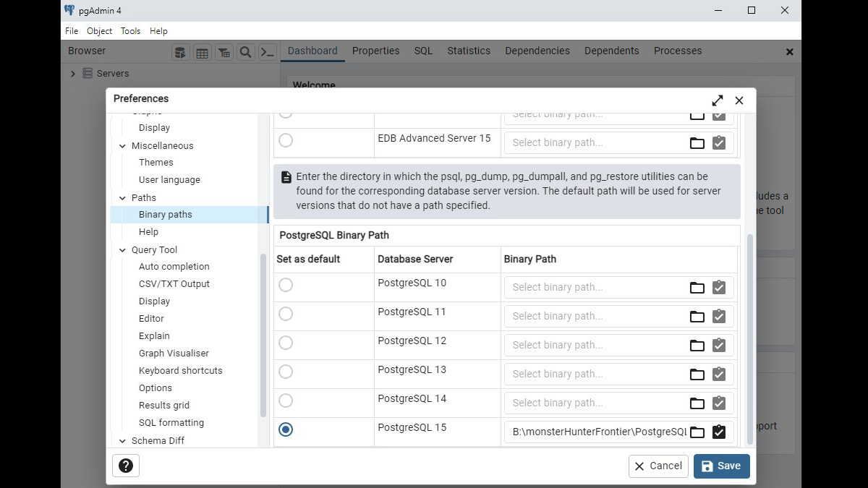Cancel the Preferences dialog

[658, 466]
